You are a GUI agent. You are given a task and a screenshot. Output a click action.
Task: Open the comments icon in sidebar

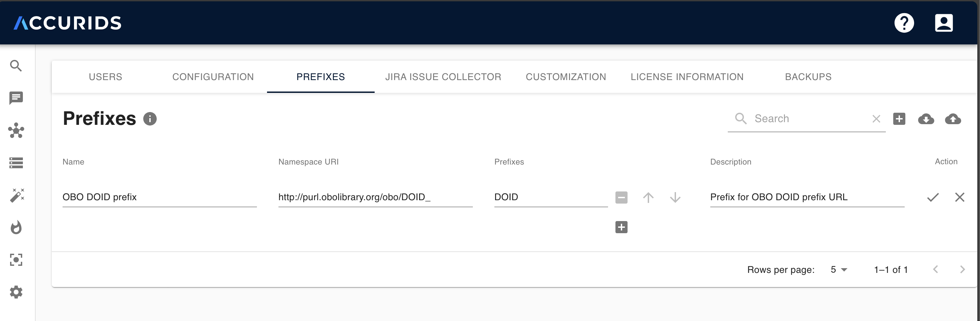click(16, 98)
